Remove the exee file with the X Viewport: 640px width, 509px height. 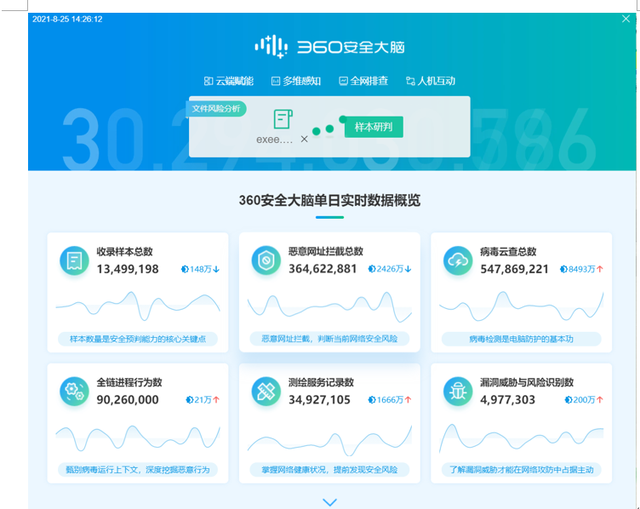click(x=304, y=139)
